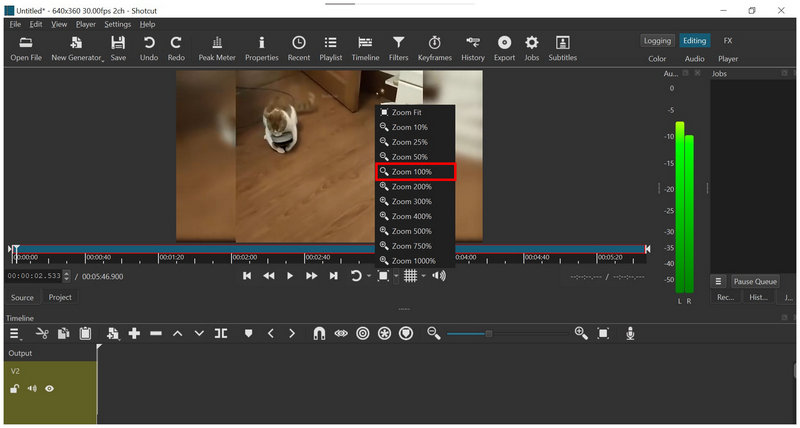Screen dimensions: 800x428
Task: Open the File menu
Action: (x=15, y=24)
